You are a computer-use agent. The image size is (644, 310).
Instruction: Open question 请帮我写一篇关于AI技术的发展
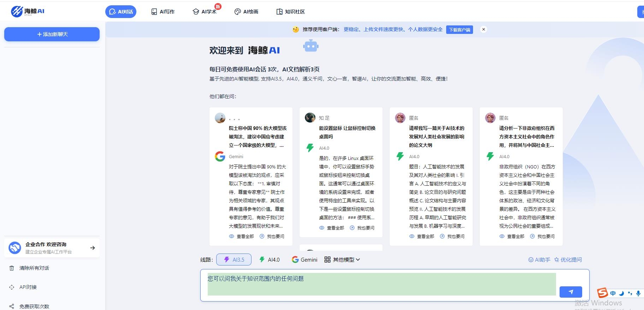pyautogui.click(x=437, y=137)
